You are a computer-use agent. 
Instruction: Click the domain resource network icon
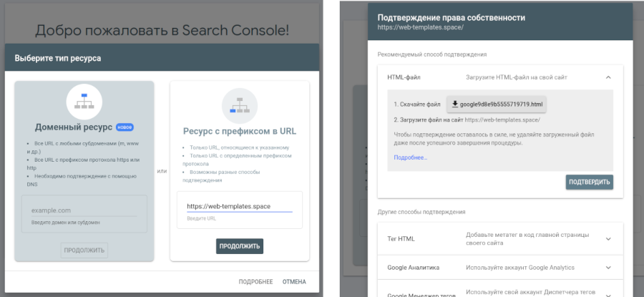(x=84, y=101)
